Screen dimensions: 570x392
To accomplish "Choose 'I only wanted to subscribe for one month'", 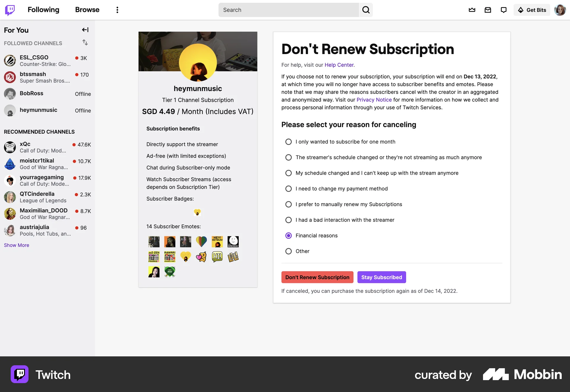I will coord(288,142).
